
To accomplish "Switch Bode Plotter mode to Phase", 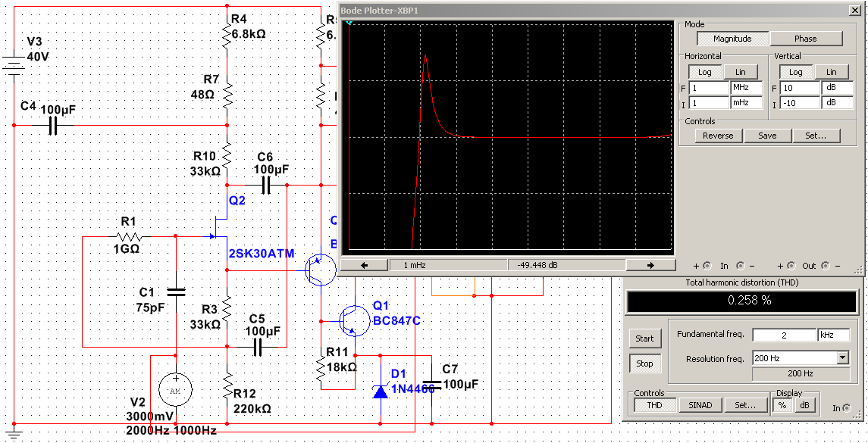I will pyautogui.click(x=806, y=39).
